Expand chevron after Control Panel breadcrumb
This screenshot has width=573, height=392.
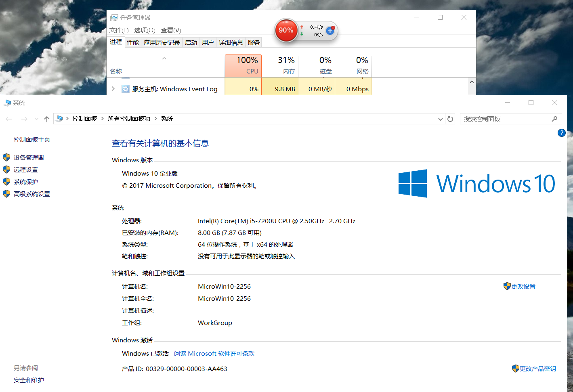click(x=103, y=119)
